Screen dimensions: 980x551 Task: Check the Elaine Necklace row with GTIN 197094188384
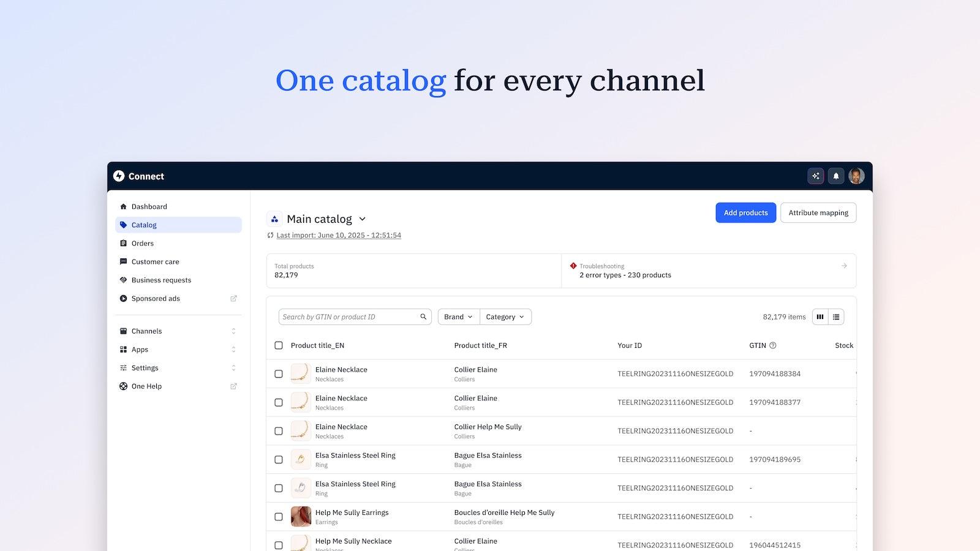tap(279, 374)
